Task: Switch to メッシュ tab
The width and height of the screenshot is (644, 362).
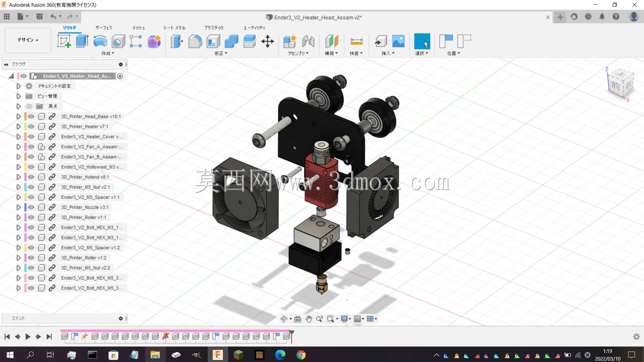Action: tap(138, 28)
